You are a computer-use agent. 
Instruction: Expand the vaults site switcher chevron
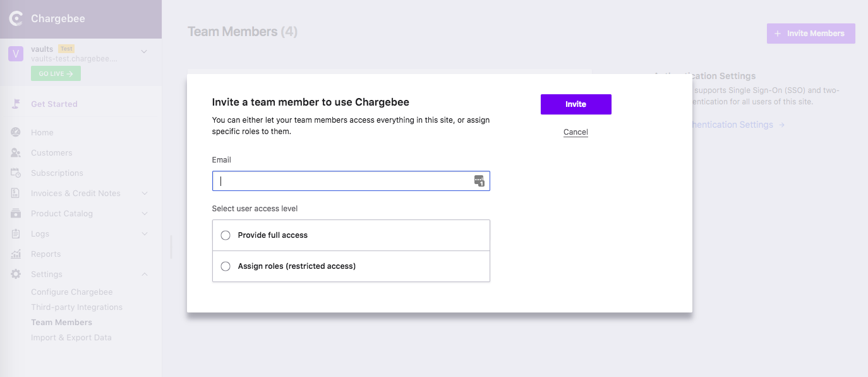(x=144, y=51)
